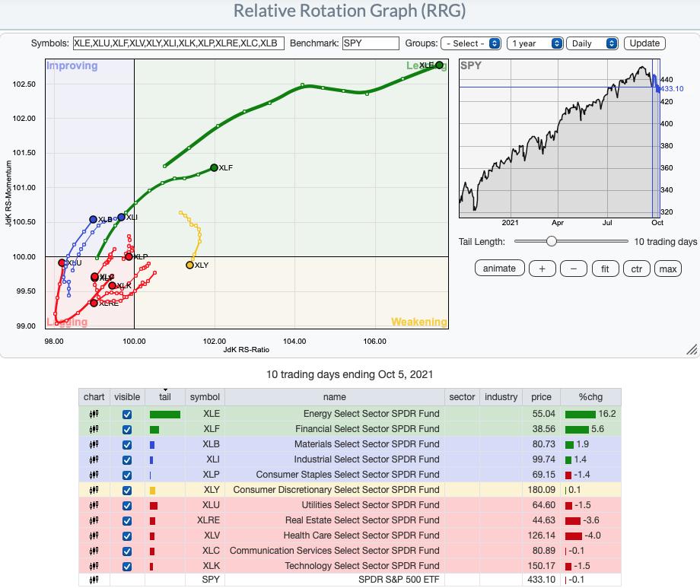
Task: Open the XLB row chart icon
Action: click(x=94, y=444)
